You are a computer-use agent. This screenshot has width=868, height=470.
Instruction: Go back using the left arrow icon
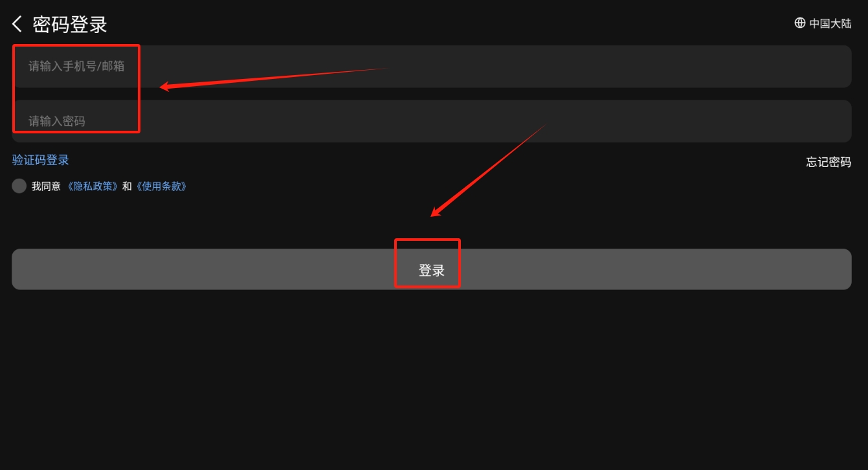click(x=17, y=25)
